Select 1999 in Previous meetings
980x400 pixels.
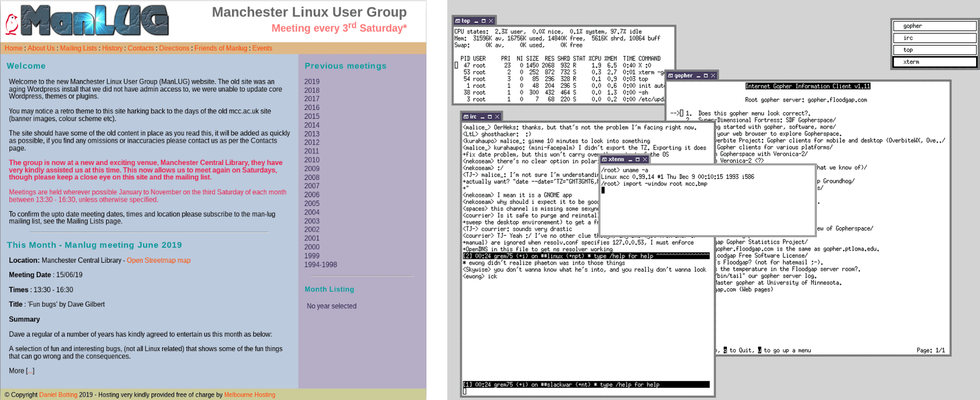pos(312,256)
